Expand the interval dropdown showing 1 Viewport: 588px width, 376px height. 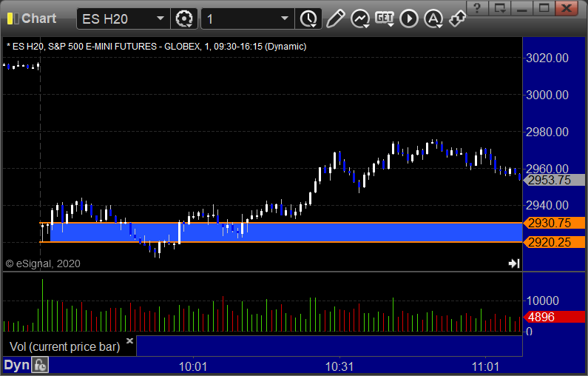click(x=285, y=19)
